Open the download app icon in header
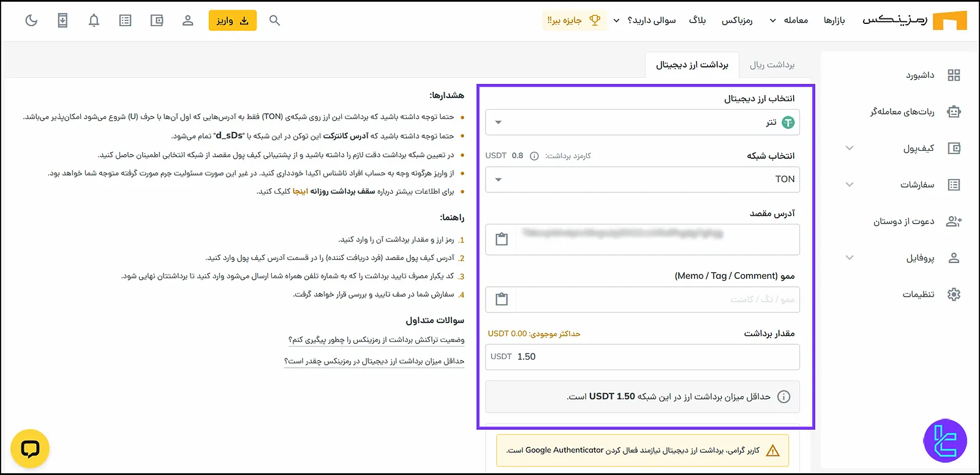 point(62,21)
